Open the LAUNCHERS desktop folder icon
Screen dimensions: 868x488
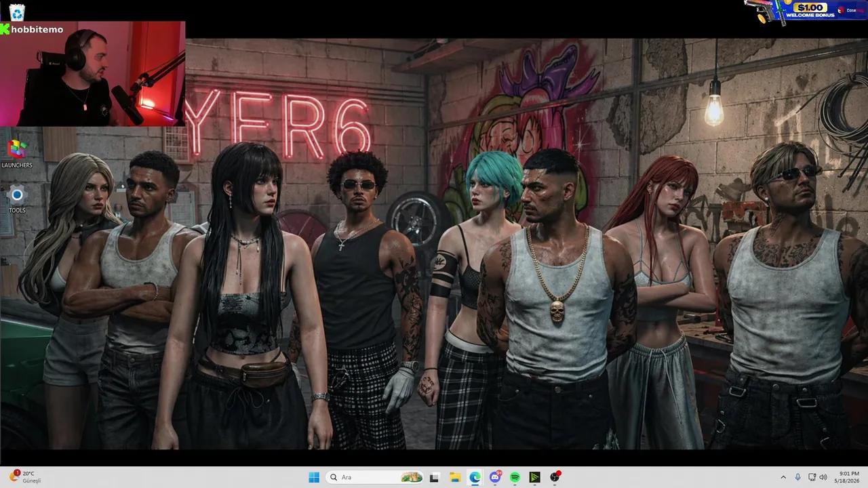(x=17, y=153)
